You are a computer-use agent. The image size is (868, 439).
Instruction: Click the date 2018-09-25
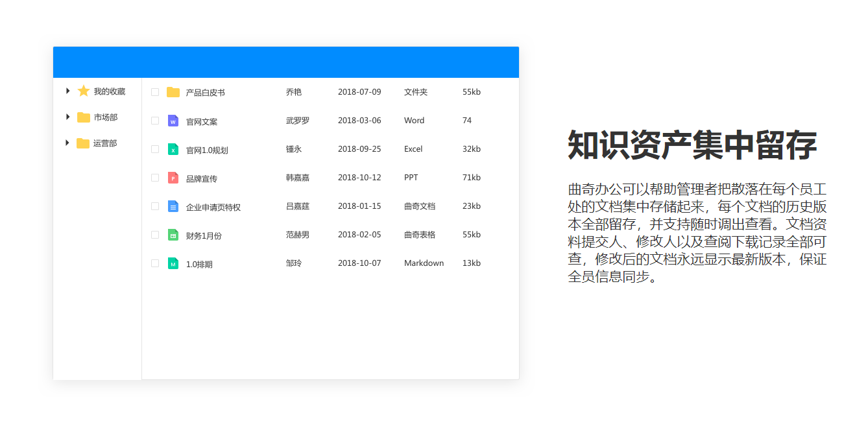[359, 149]
